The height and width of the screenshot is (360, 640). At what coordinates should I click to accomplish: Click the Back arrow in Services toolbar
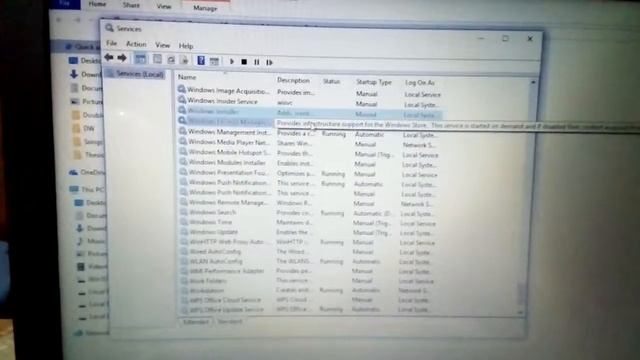[109, 58]
